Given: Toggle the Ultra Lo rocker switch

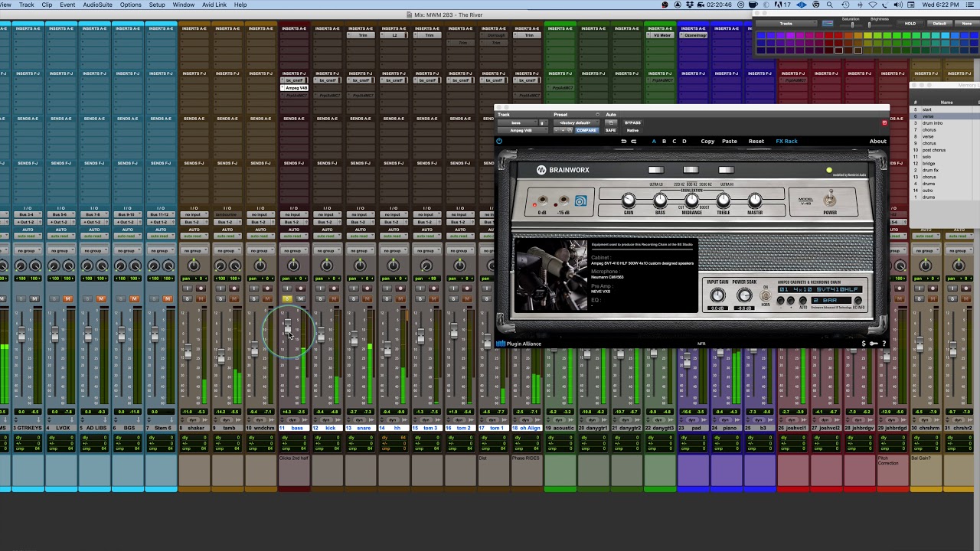Looking at the screenshot, I should 656,170.
